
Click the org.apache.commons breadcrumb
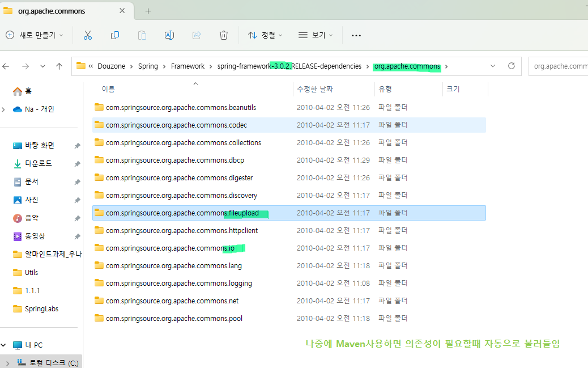pos(407,66)
